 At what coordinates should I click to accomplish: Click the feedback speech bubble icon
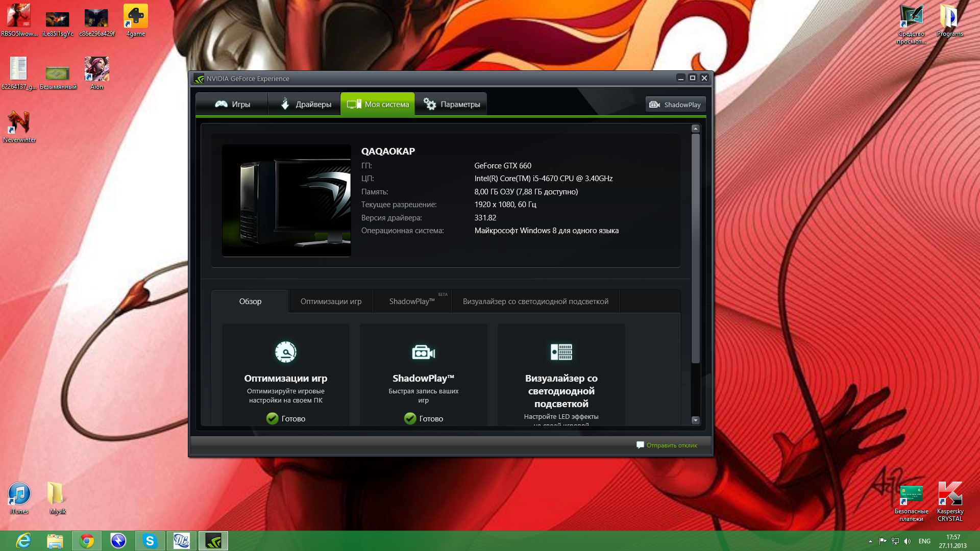pyautogui.click(x=640, y=445)
